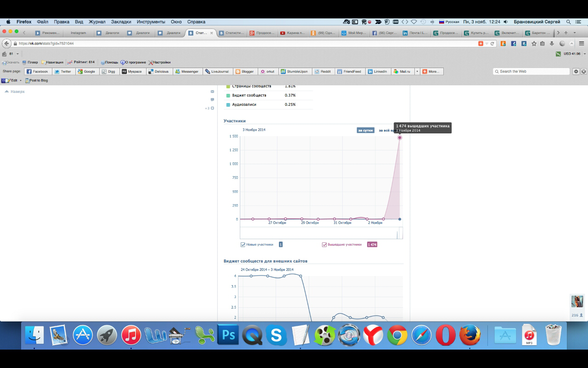Open Spotlight search magnifier in menu bar
The width and height of the screenshot is (588, 368).
[x=569, y=22]
